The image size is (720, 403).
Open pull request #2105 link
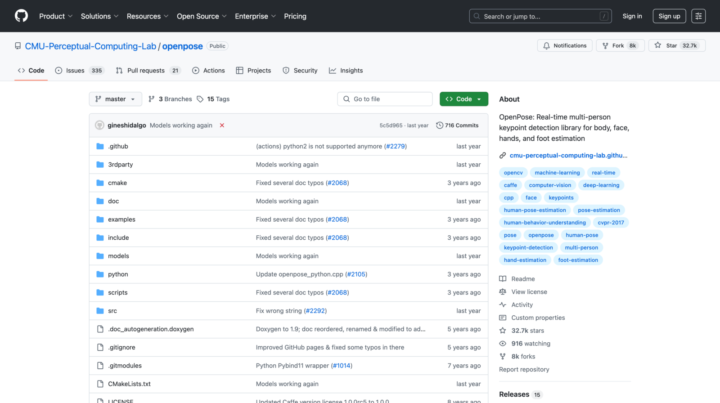click(356, 274)
